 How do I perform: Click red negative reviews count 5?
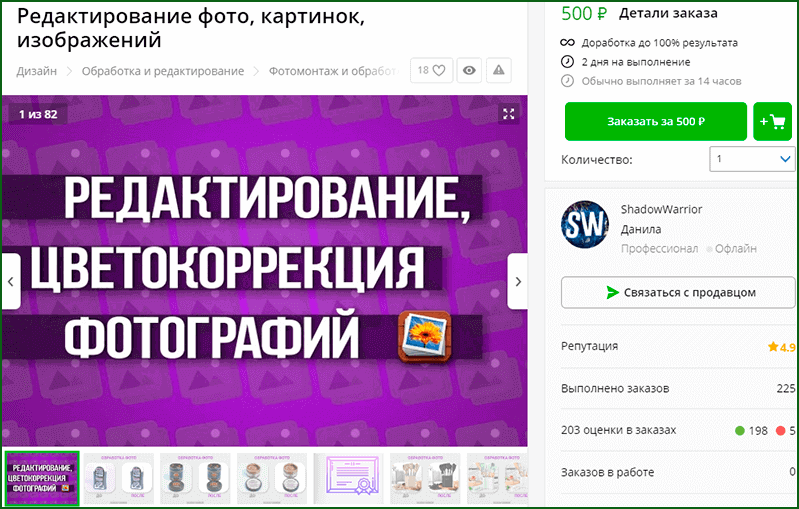(786, 431)
